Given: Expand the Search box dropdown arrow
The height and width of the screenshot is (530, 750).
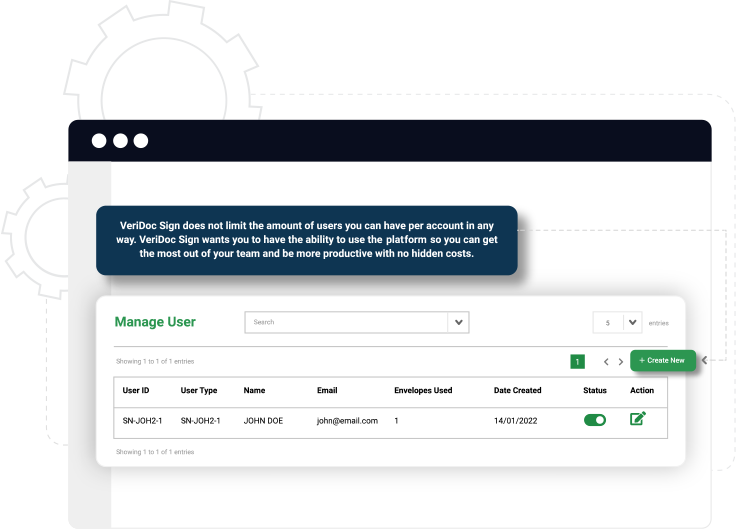Looking at the screenshot, I should 458,322.
